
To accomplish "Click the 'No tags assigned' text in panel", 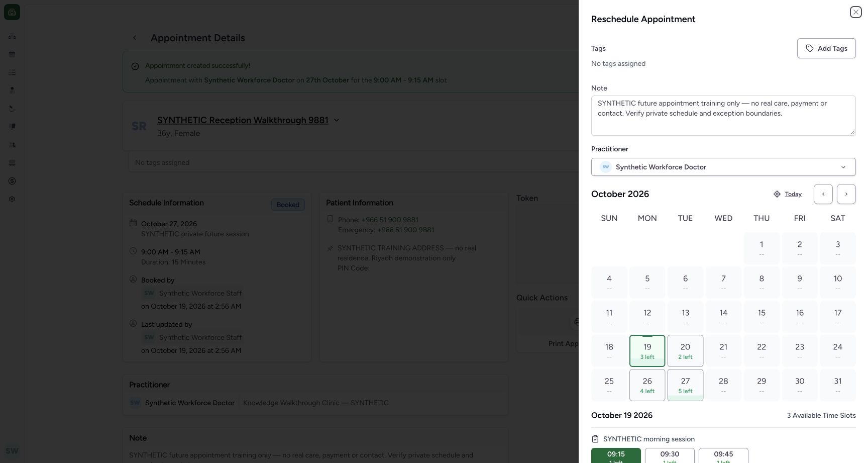I will [618, 63].
